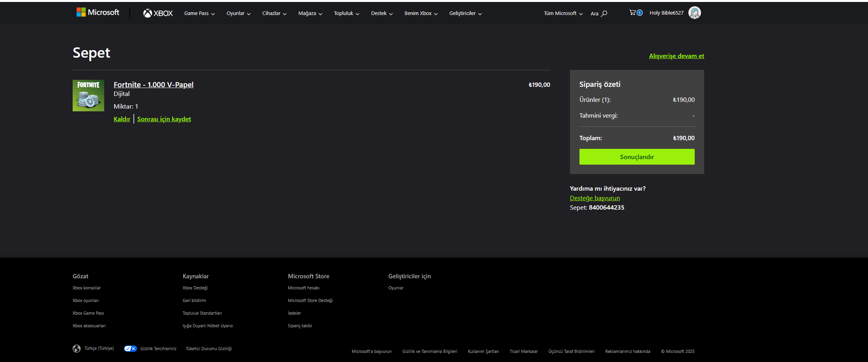Open the shopping cart icon
Viewport: 868px width, 362px height.
(x=636, y=13)
